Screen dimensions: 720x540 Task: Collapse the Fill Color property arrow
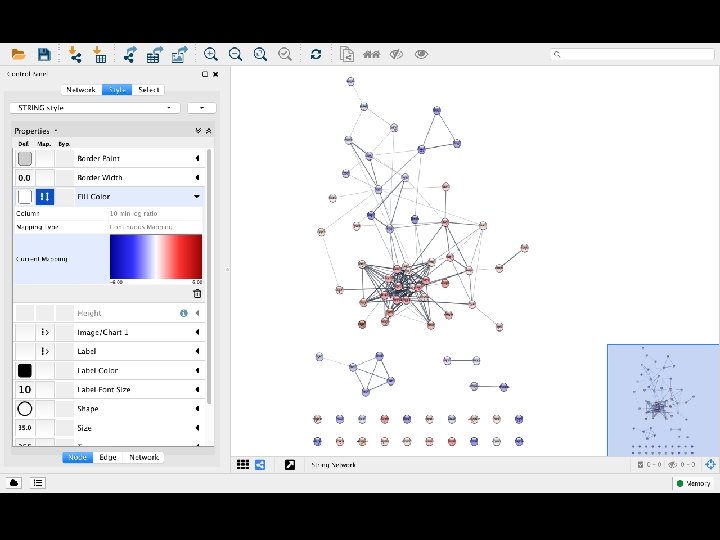click(x=197, y=197)
